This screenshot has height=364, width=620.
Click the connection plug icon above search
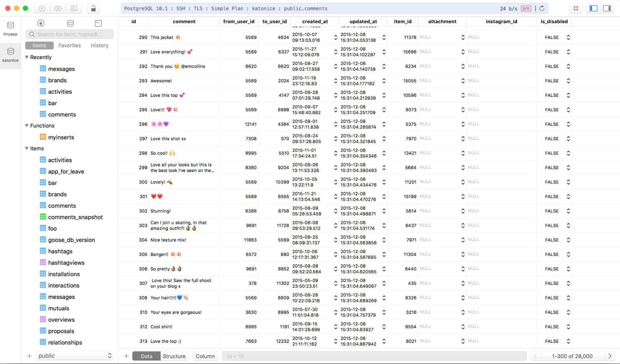coord(41,23)
